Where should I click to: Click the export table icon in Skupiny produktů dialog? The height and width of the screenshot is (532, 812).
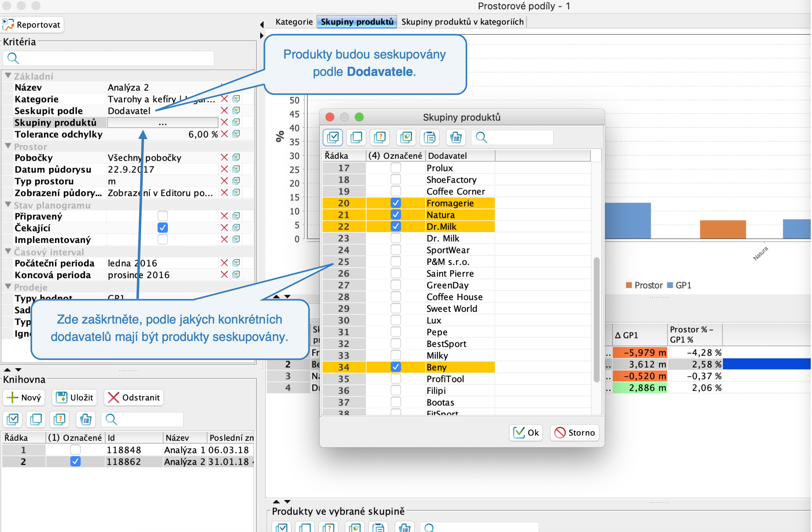click(456, 137)
